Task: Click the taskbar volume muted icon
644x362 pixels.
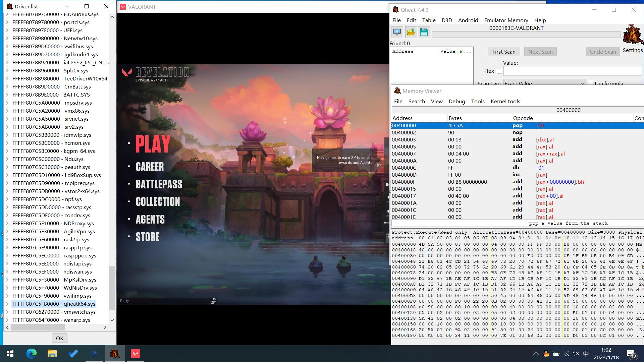Action: coord(576,354)
